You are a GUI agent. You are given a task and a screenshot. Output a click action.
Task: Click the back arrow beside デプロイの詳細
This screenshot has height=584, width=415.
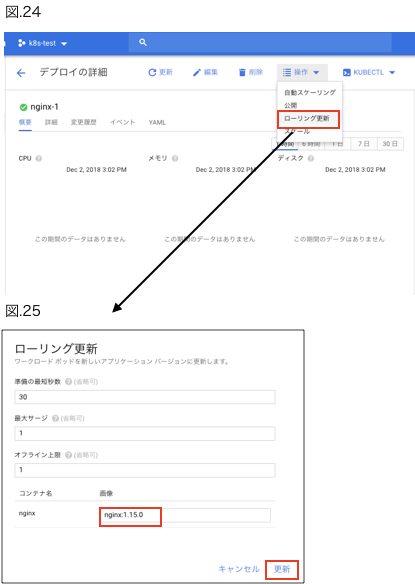(21, 73)
